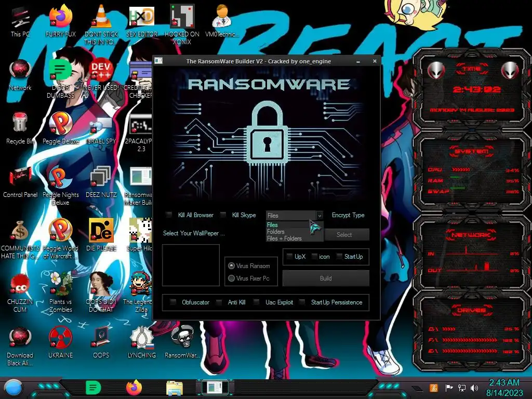Click the Select wallpaper button
The height and width of the screenshot is (399, 532).
point(347,234)
